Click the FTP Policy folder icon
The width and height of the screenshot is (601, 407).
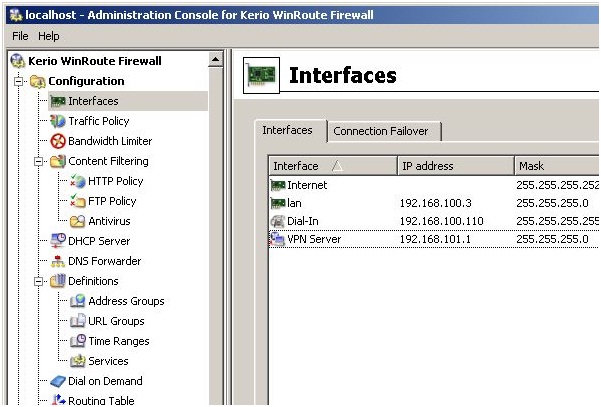[78, 201]
